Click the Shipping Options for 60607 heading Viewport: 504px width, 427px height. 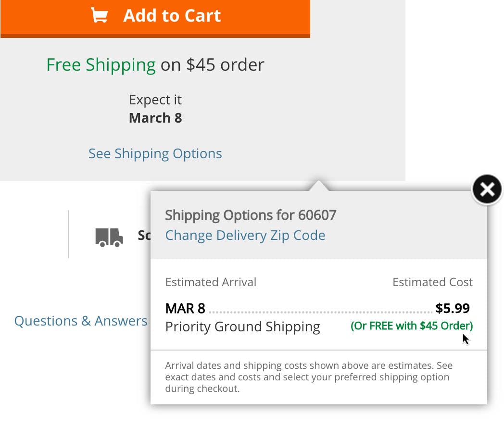[x=251, y=215]
